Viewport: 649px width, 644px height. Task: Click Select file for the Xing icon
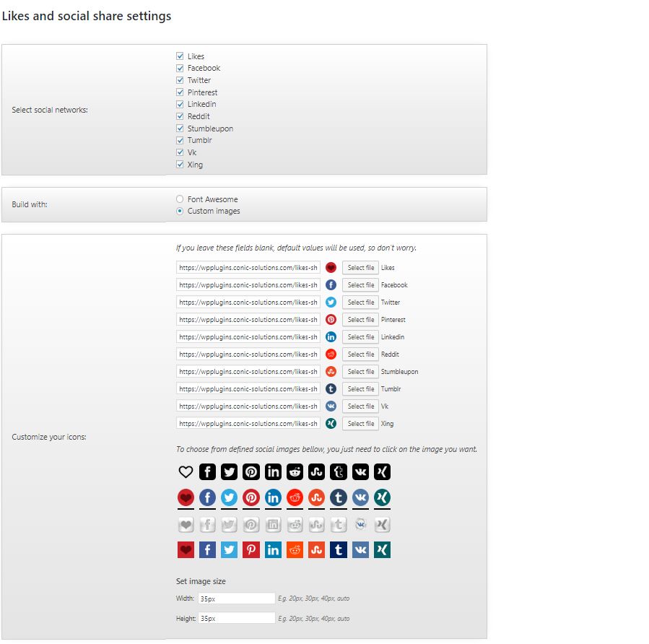point(360,424)
